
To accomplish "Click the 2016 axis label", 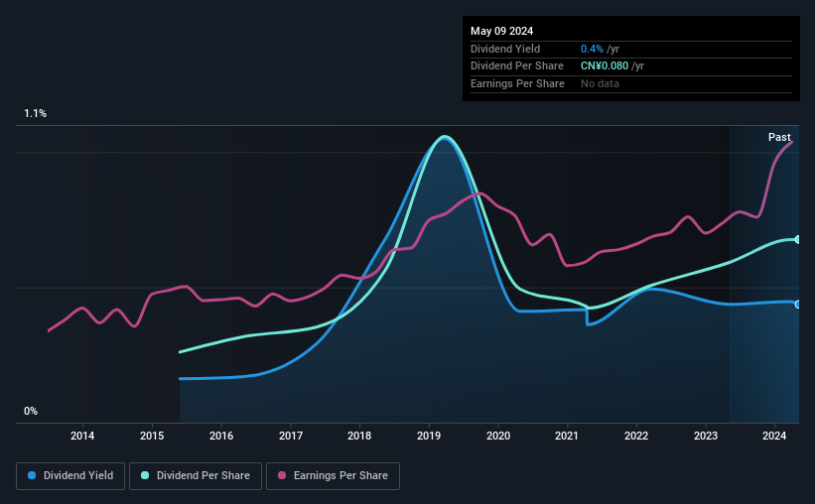I will click(x=221, y=436).
